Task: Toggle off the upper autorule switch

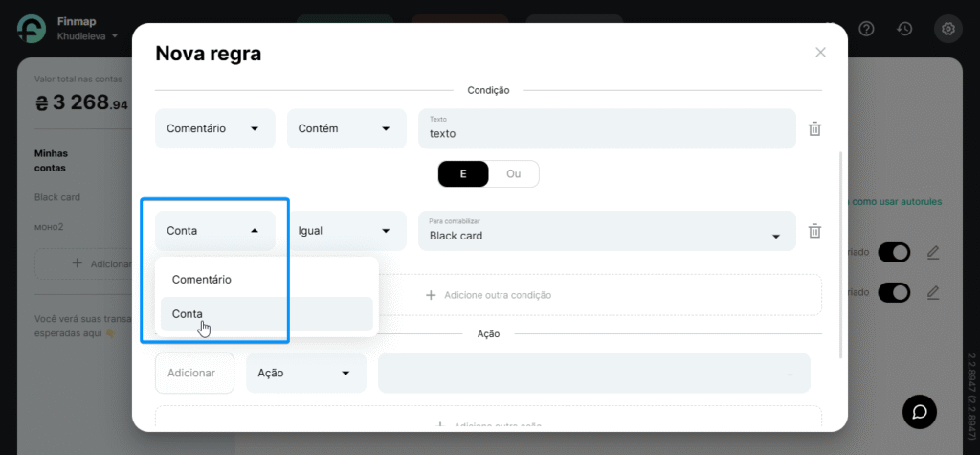Action: pos(894,252)
